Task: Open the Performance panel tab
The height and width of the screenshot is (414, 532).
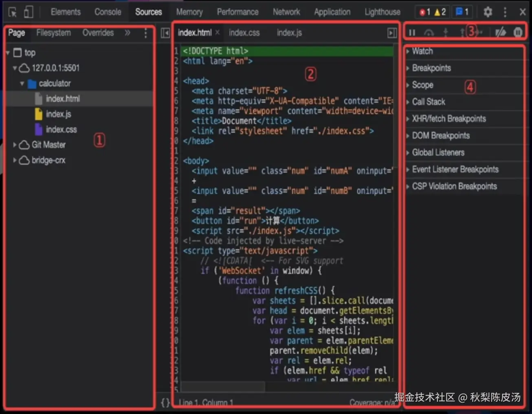Action: tap(237, 12)
